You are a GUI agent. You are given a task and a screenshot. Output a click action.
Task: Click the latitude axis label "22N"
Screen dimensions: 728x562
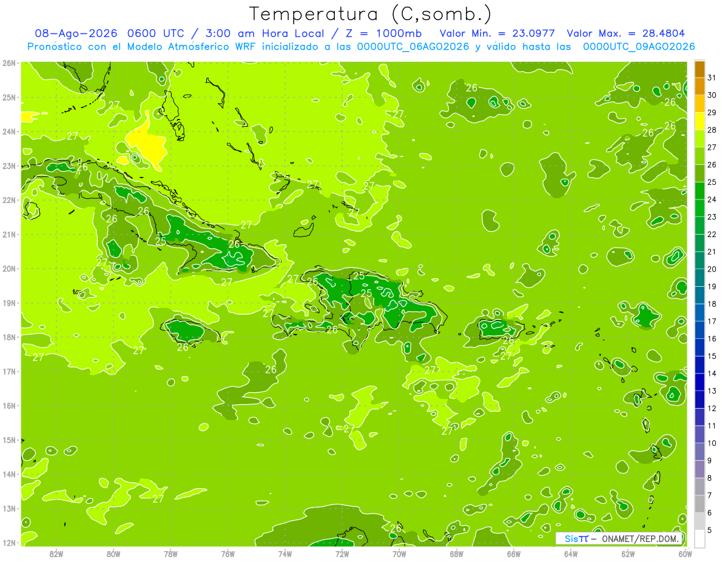tap(9, 200)
